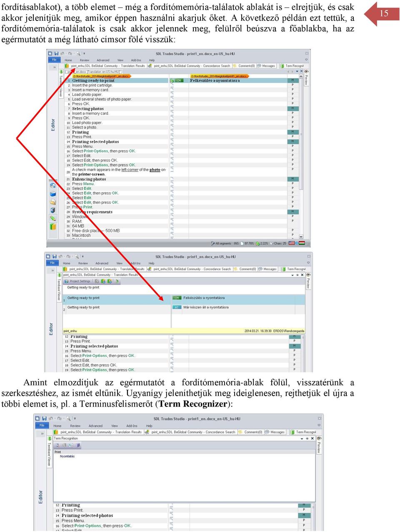
Task: Open Comments(0) tab in top Trados window
Action: pyautogui.click(x=244, y=66)
